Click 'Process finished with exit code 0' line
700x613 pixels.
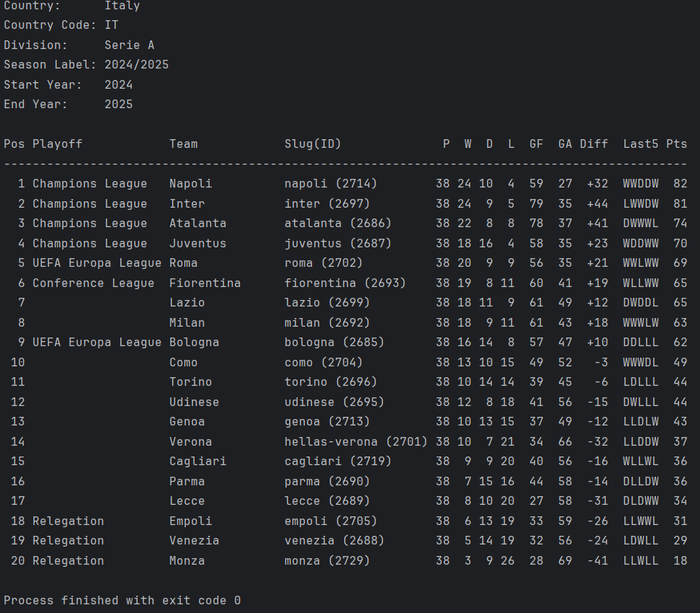point(121,600)
